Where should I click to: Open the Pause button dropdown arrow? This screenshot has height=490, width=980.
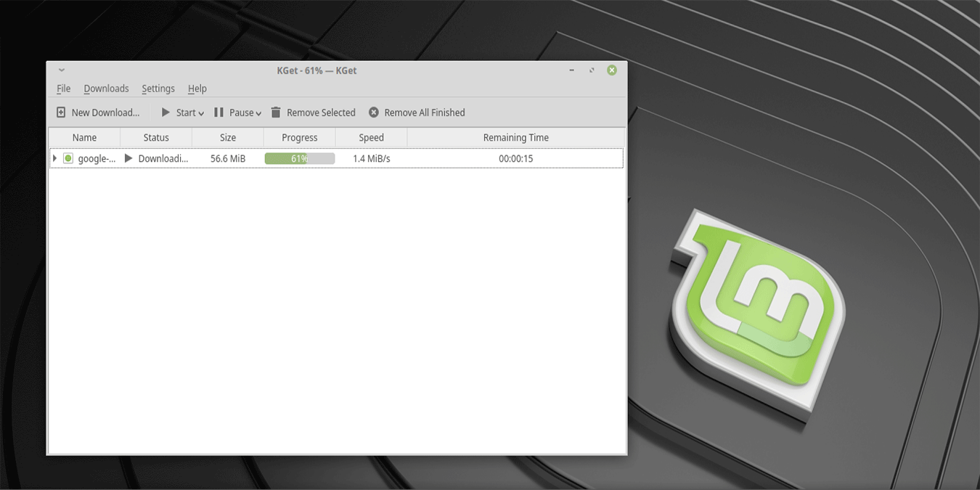(x=258, y=113)
